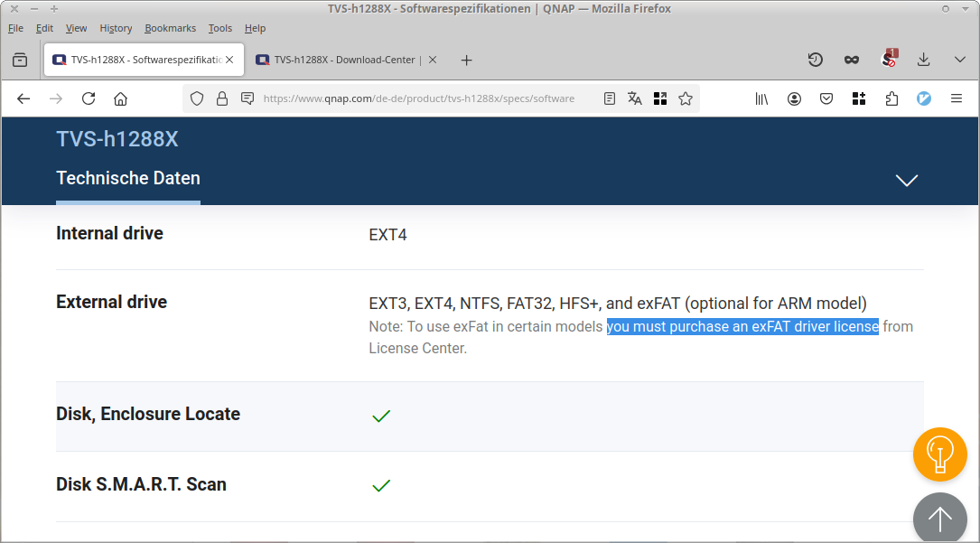
Task: Open the Firefox hamburger application menu
Action: [x=957, y=98]
